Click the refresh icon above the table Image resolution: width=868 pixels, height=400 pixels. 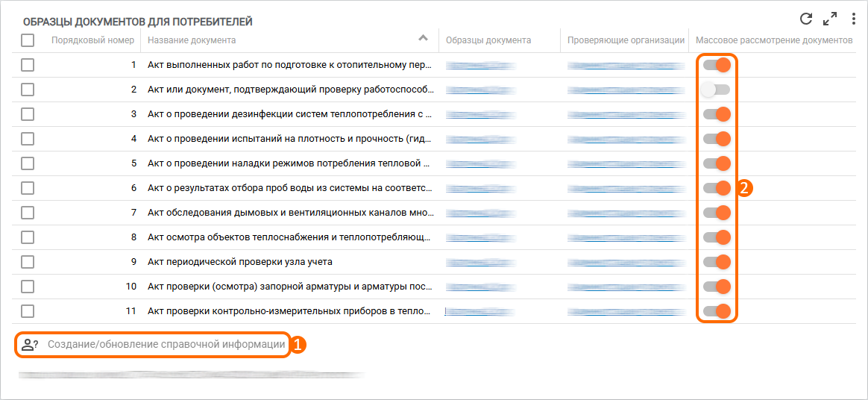(x=806, y=19)
